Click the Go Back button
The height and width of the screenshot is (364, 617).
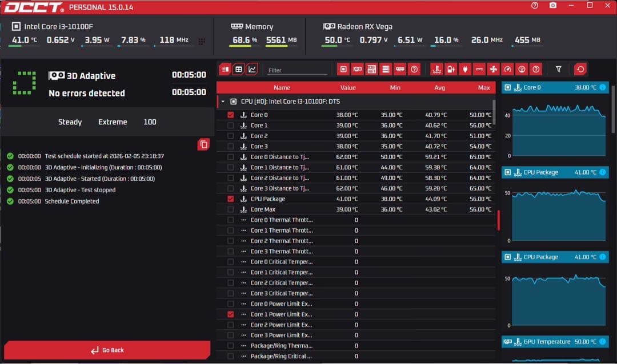[107, 350]
